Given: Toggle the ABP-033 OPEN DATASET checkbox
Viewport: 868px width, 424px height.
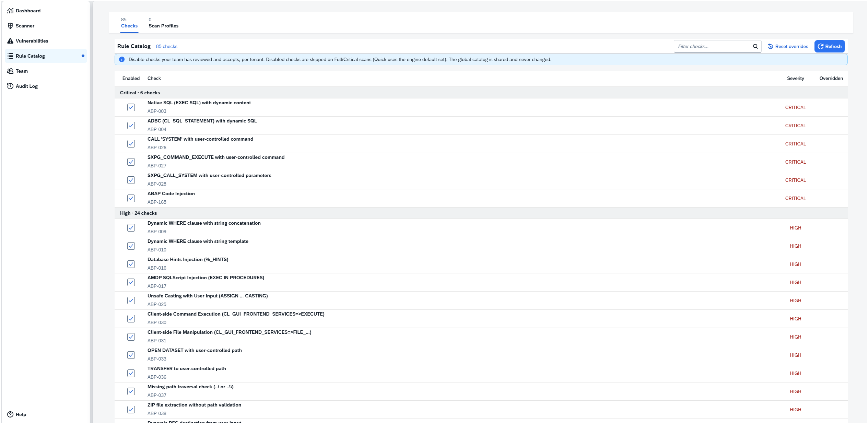Looking at the screenshot, I should pos(131,355).
